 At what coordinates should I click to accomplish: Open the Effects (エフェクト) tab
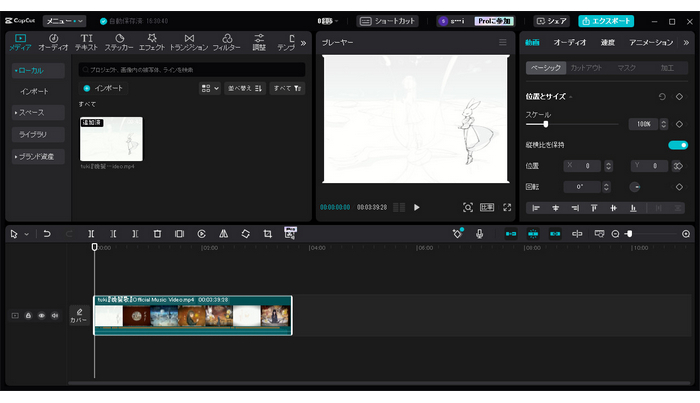pos(152,42)
